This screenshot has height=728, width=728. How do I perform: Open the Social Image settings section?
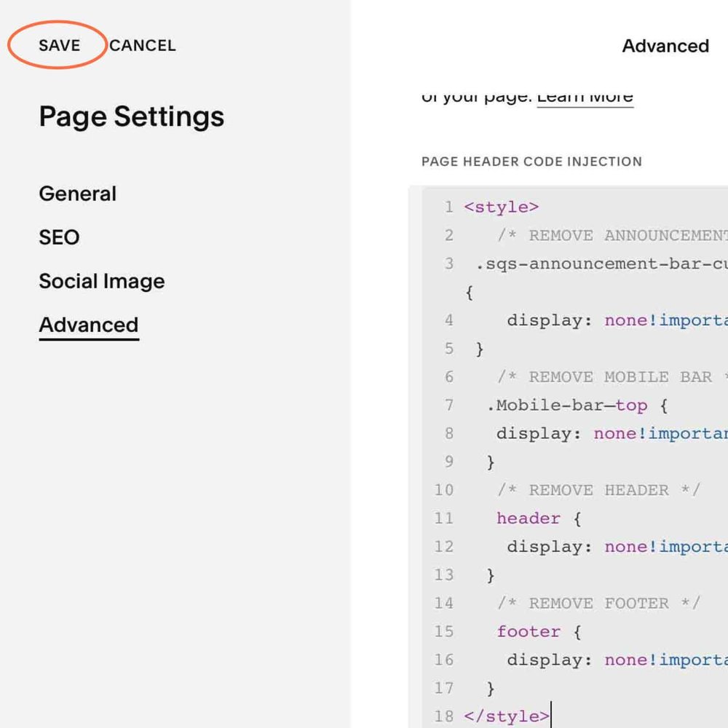click(x=101, y=281)
